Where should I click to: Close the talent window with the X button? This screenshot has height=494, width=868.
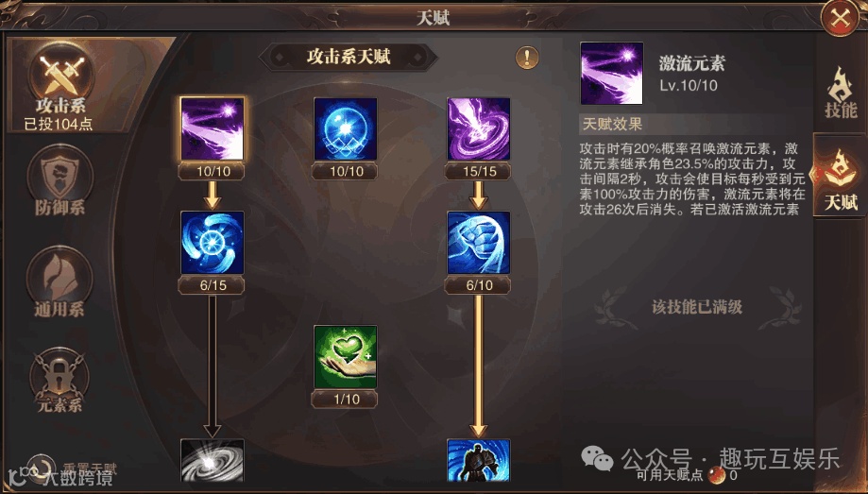841,18
